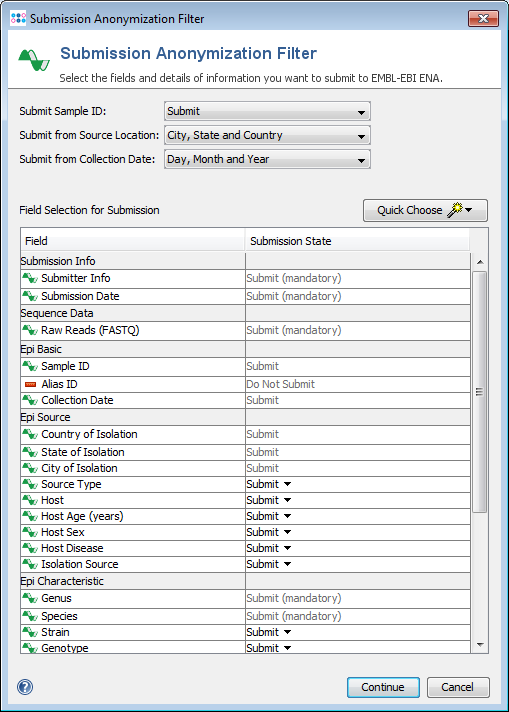This screenshot has width=509, height=712.
Task: Click the Cancel button
Action: tap(458, 687)
